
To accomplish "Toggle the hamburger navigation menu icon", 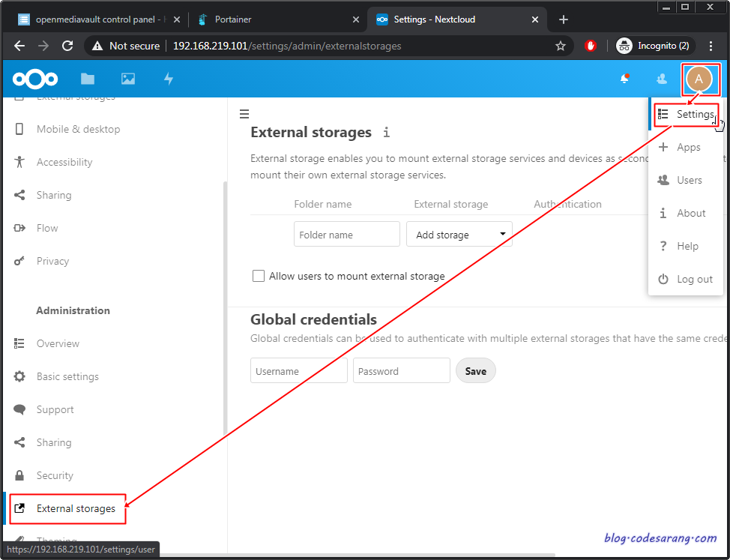I will (x=244, y=114).
